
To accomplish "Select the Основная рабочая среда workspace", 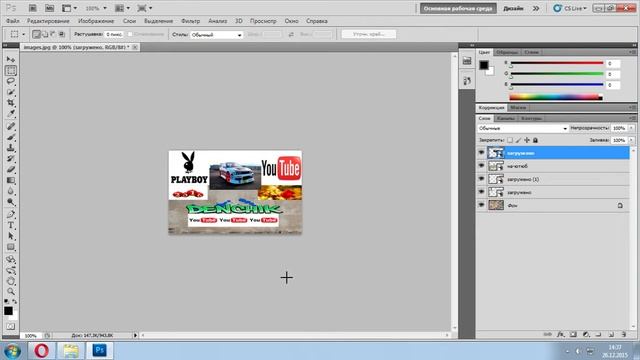I will (458, 8).
